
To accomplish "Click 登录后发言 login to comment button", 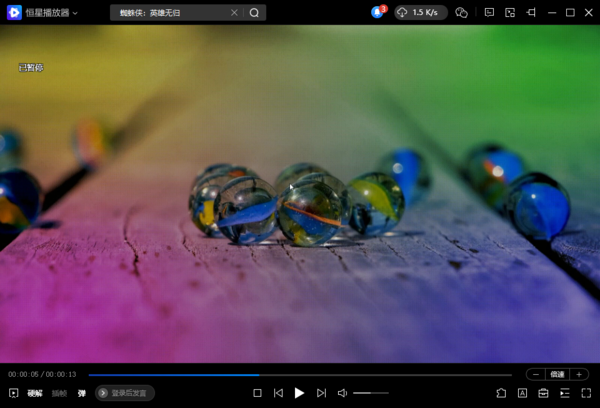I will pos(125,393).
